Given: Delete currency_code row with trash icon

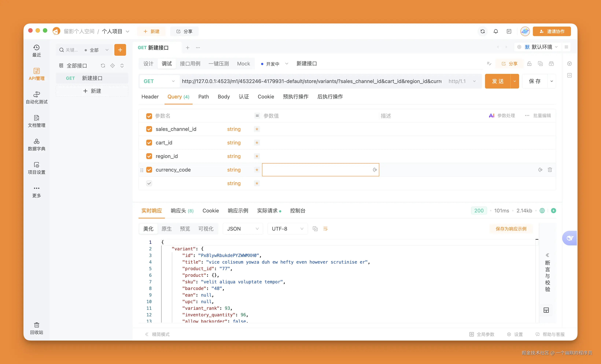Looking at the screenshot, I should point(550,170).
